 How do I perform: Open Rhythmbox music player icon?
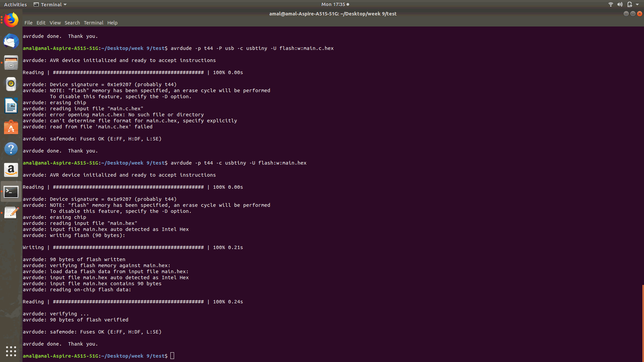pos(11,84)
